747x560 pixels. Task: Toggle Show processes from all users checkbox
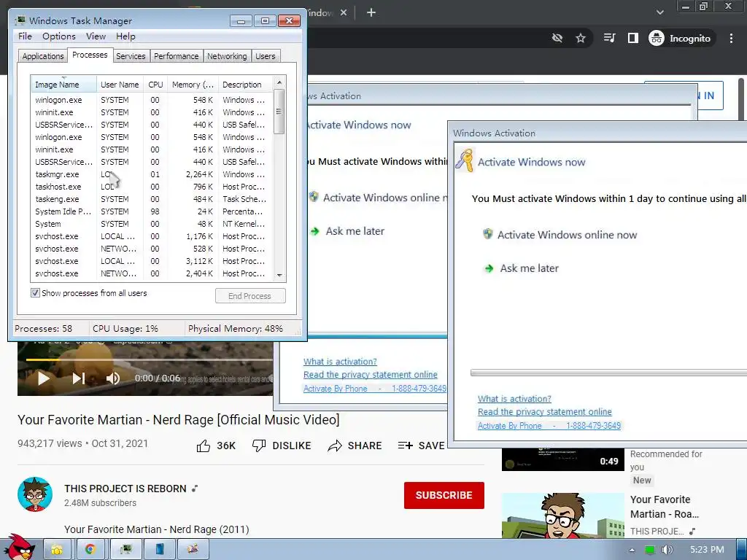35,293
